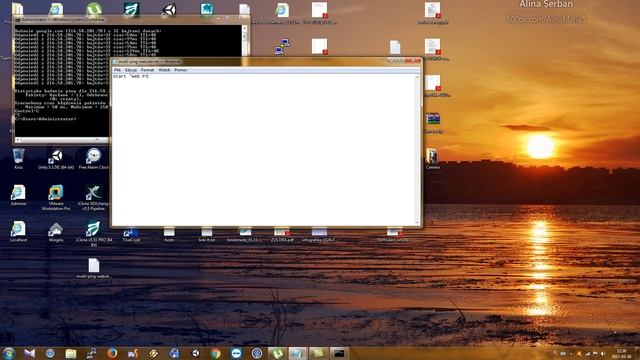The width and height of the screenshot is (640, 360).
Task: Open the Pomoc menu in Notepad
Action: click(x=180, y=70)
